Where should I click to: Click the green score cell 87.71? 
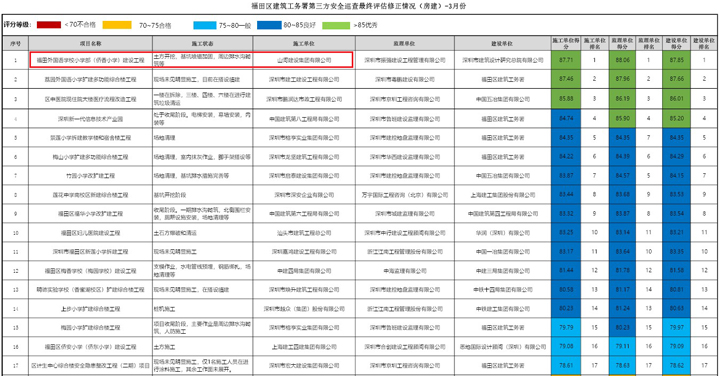566,60
